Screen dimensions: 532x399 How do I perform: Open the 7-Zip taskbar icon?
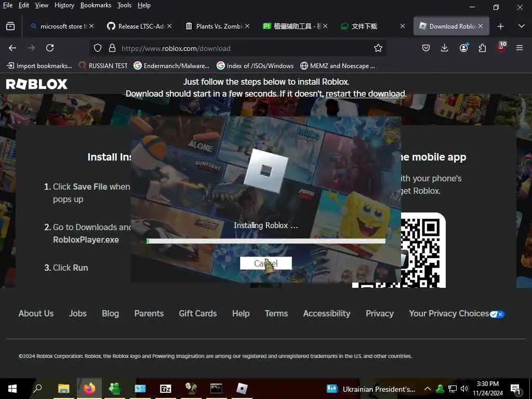166,389
